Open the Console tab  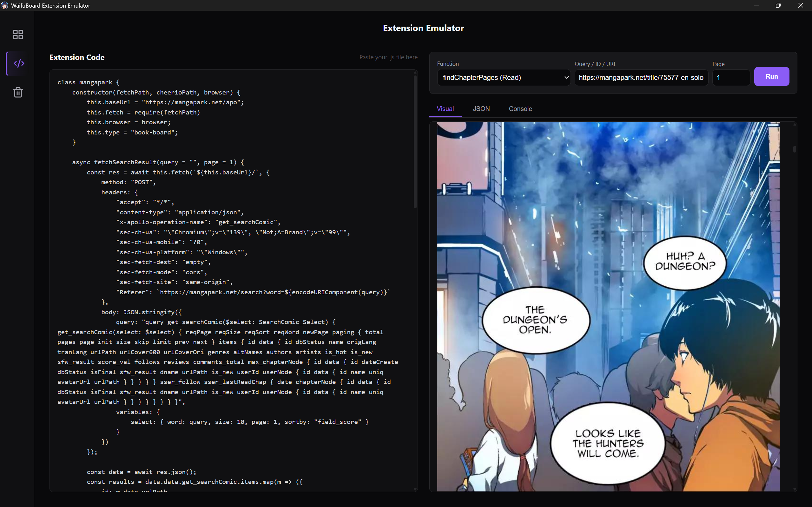(520, 109)
